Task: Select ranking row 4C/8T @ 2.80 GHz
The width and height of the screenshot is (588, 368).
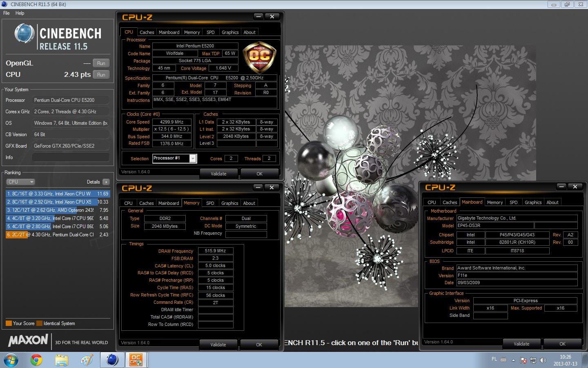Action: 58,227
